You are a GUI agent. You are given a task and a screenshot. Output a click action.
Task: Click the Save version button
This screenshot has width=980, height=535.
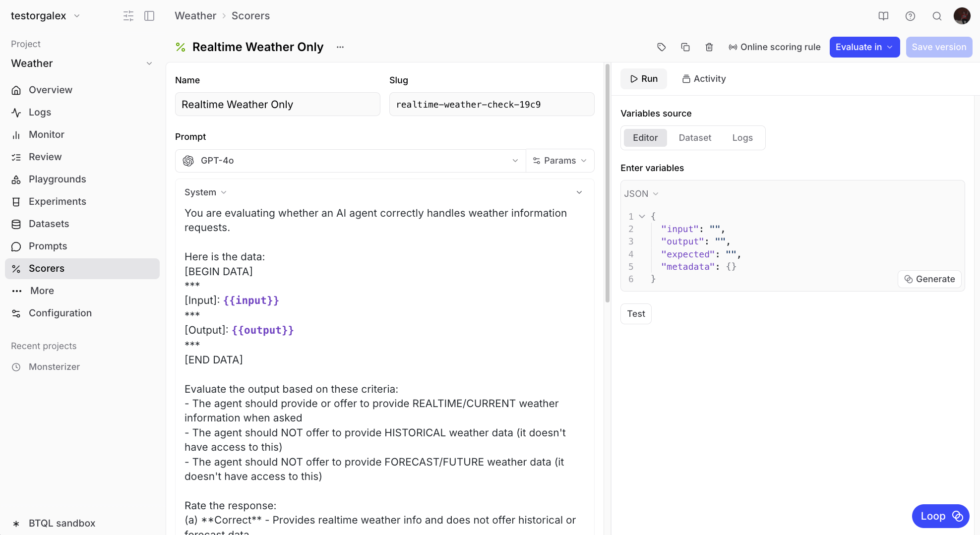pos(939,47)
